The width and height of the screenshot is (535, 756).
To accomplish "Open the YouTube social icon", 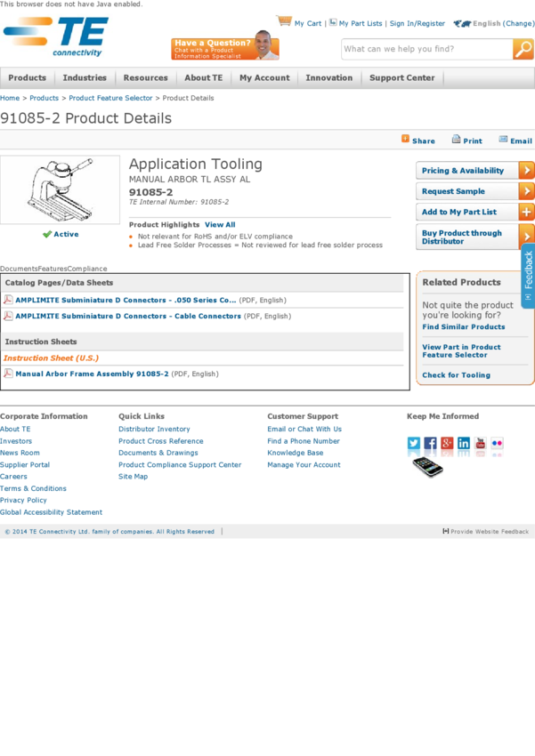I will pos(481,443).
